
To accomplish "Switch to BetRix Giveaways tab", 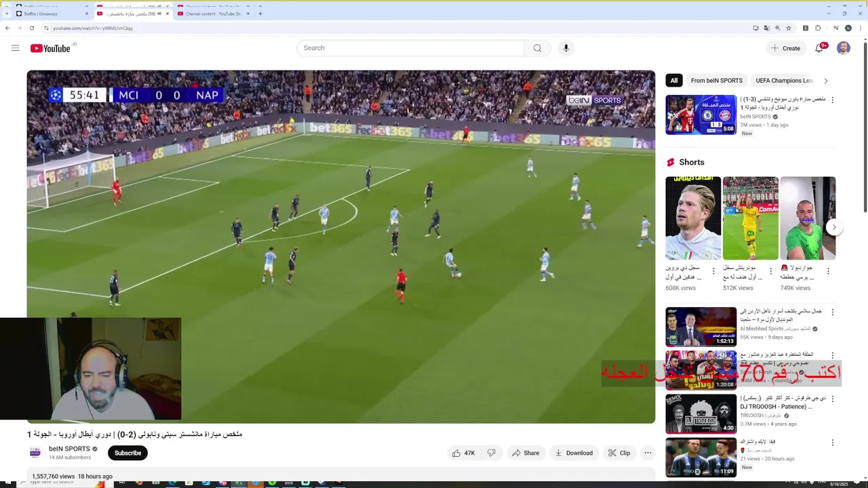I will point(51,14).
